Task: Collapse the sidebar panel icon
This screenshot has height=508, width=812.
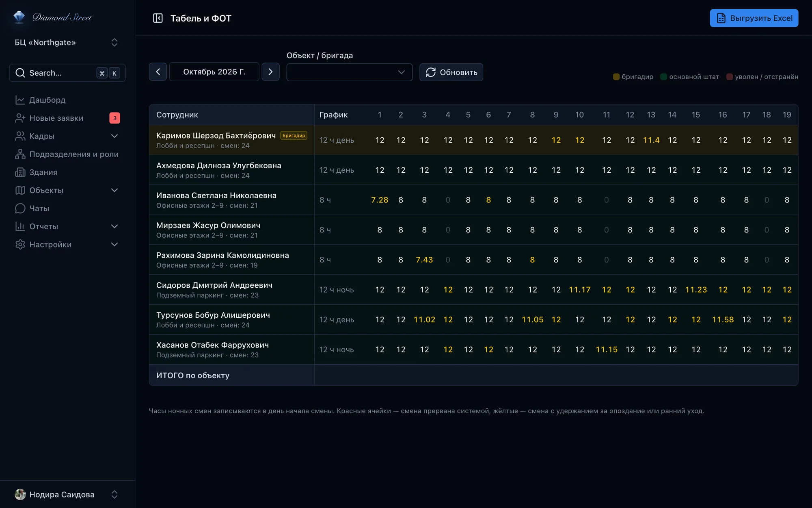Action: [x=158, y=18]
